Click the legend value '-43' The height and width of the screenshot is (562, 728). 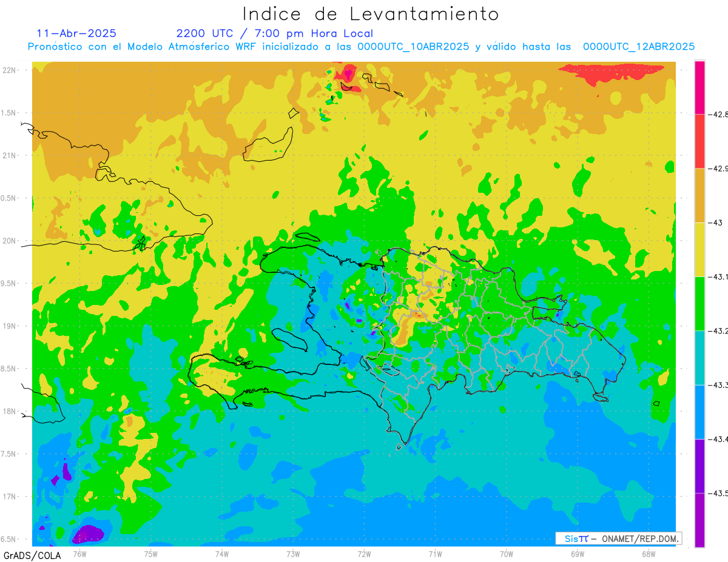point(715,222)
